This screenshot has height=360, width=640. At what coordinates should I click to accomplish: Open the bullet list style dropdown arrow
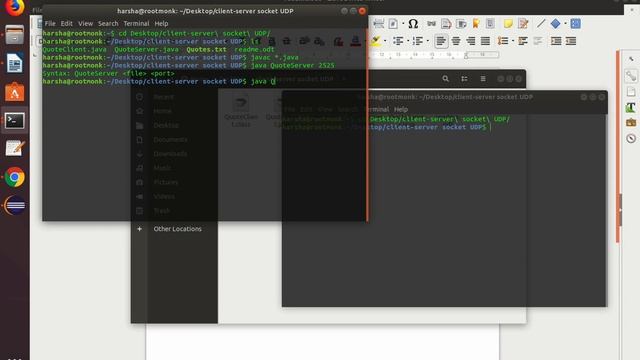click(x=408, y=41)
